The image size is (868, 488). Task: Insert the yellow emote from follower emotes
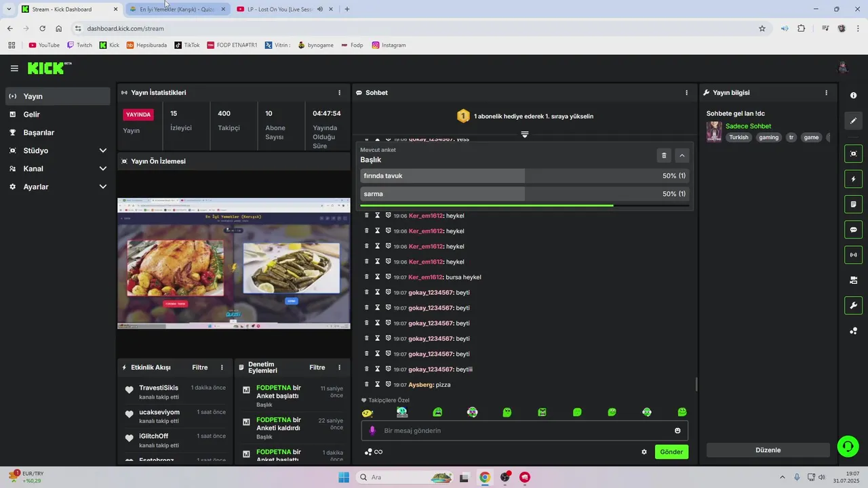tap(368, 412)
